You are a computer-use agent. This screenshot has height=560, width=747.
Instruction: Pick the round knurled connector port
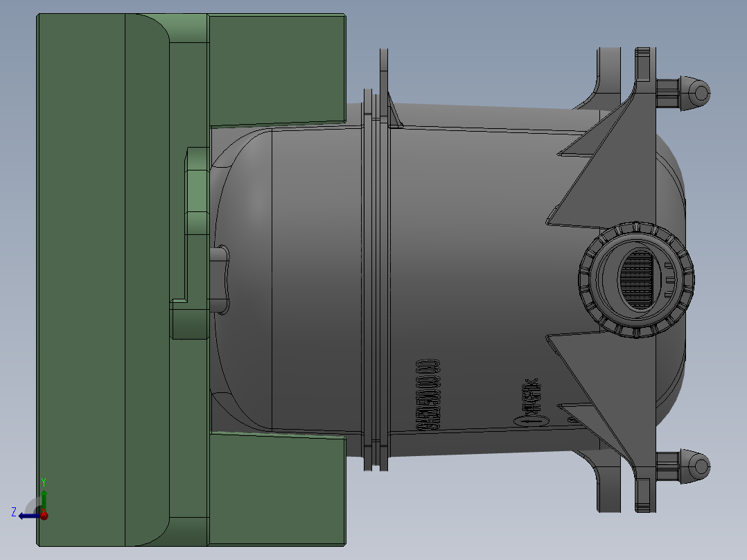click(636, 280)
